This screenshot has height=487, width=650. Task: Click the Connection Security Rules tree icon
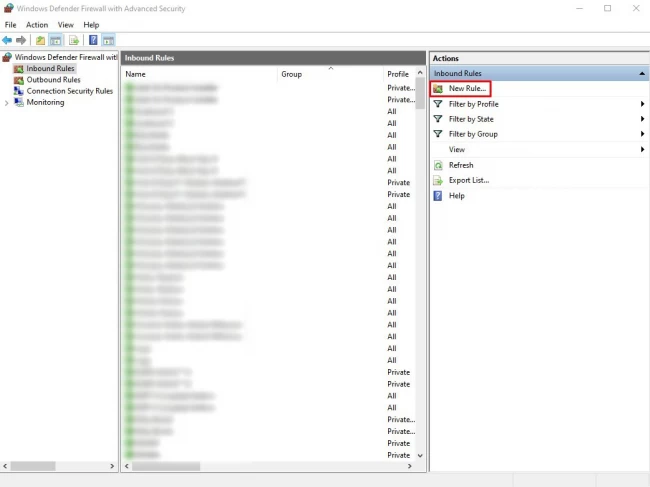pos(19,91)
